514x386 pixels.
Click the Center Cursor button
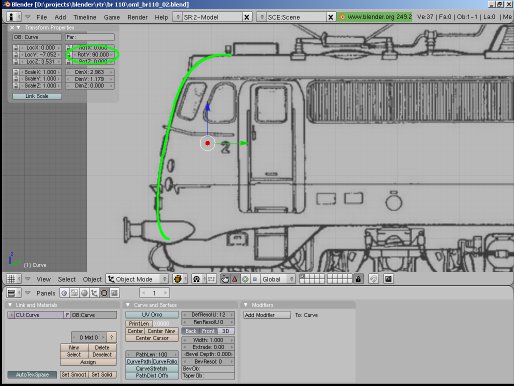click(152, 338)
